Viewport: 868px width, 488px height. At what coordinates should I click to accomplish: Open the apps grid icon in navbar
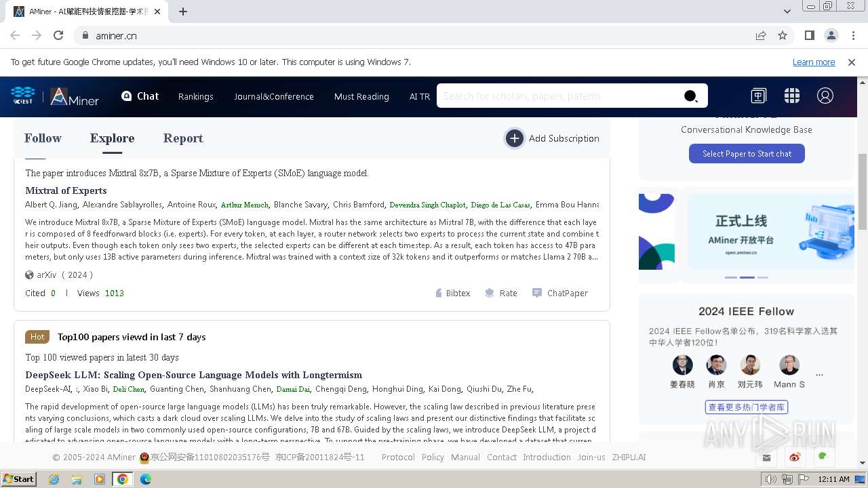[x=792, y=96]
